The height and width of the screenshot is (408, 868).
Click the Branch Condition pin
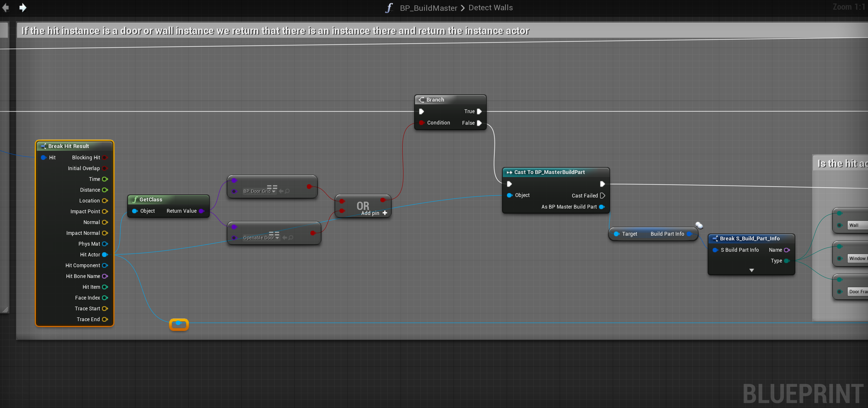coord(421,123)
